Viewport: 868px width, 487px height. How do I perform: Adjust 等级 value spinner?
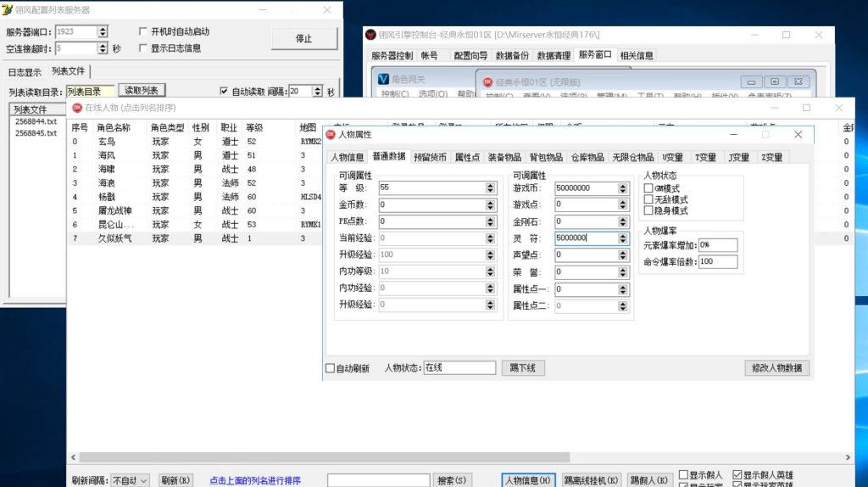coord(490,188)
